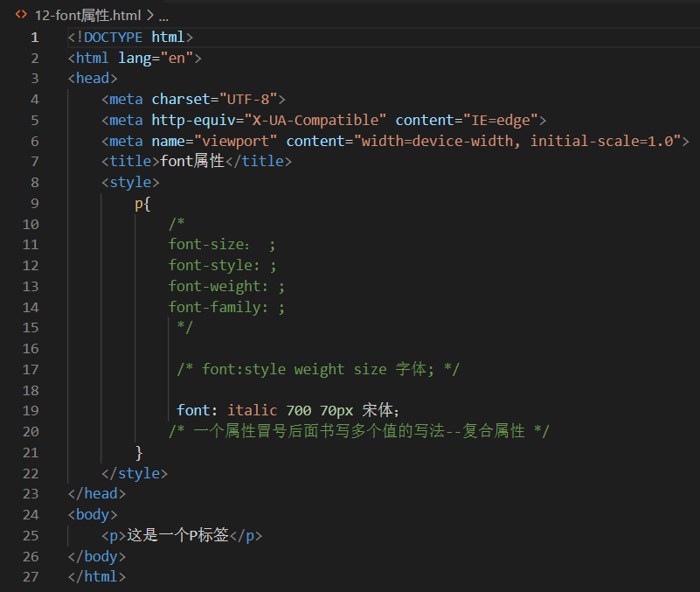
Task: Click line number 9 in the gutter
Action: click(34, 204)
